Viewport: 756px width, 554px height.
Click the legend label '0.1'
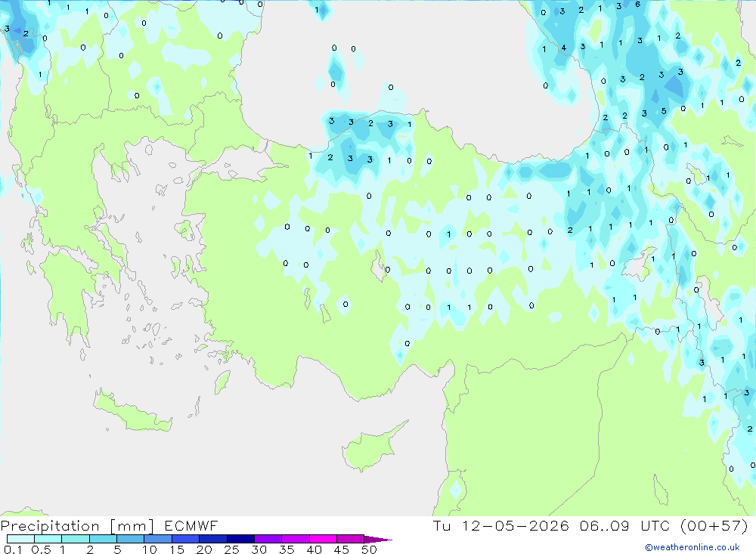point(13,549)
